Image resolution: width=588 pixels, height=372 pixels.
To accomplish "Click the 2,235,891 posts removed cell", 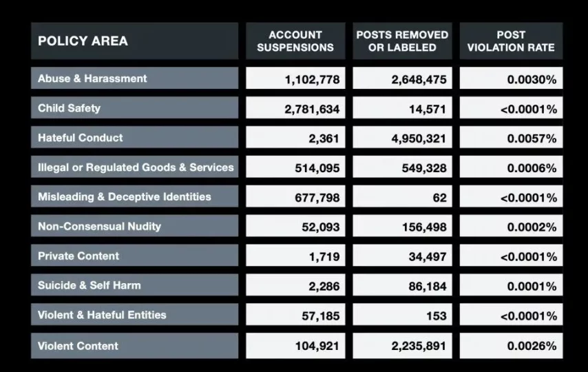I will [x=403, y=347].
